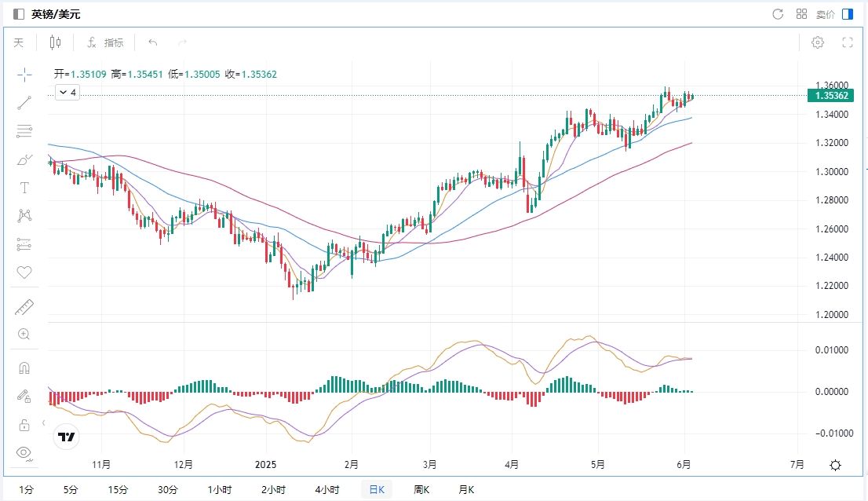This screenshot has height=501, width=868.
Task: Toggle lock all drawing tools
Action: click(24, 425)
